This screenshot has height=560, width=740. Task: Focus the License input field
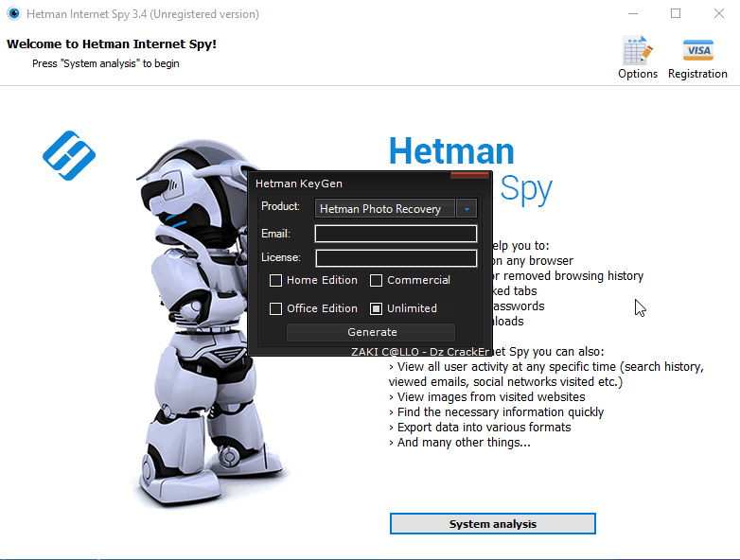[396, 258]
